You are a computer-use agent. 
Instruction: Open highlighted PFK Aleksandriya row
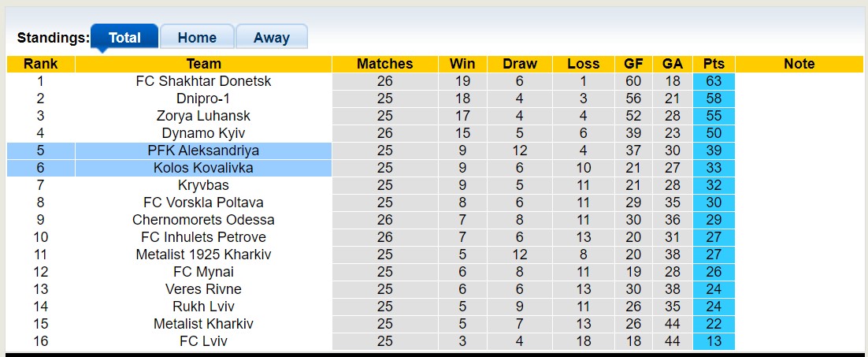pos(203,151)
